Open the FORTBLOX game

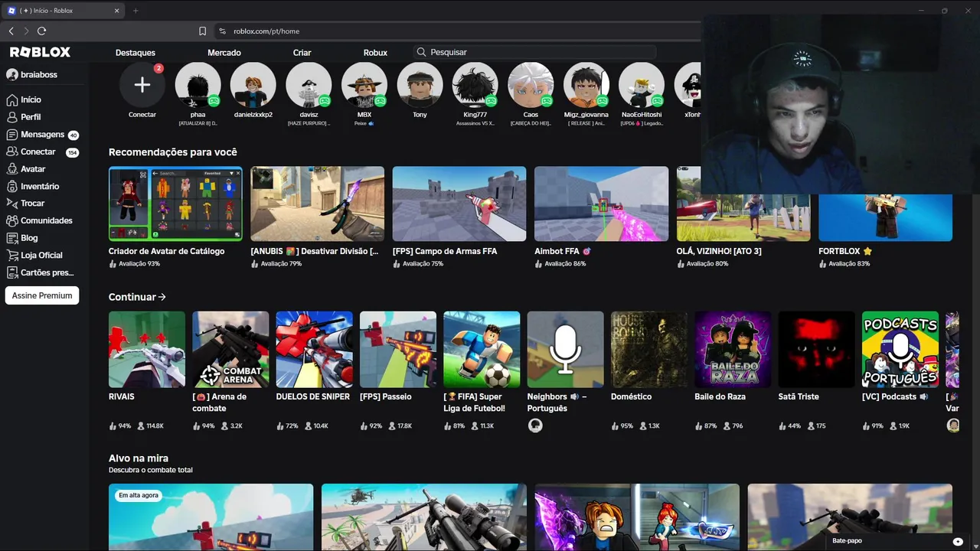tap(885, 217)
